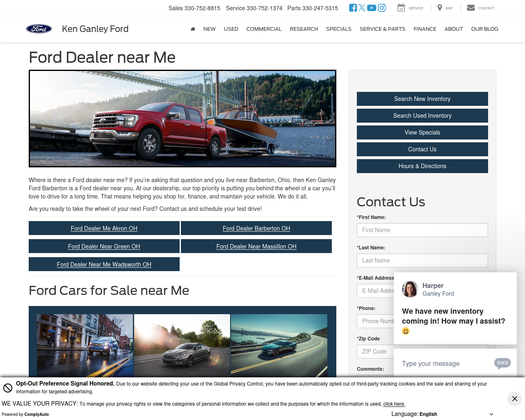Click the Contact Us sidebar button

[x=422, y=149]
